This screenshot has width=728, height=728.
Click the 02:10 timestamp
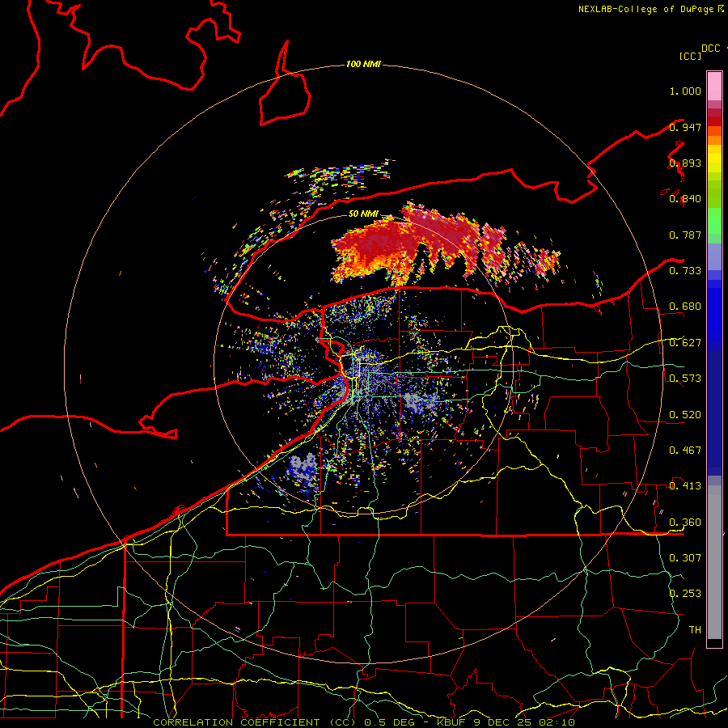557,722
